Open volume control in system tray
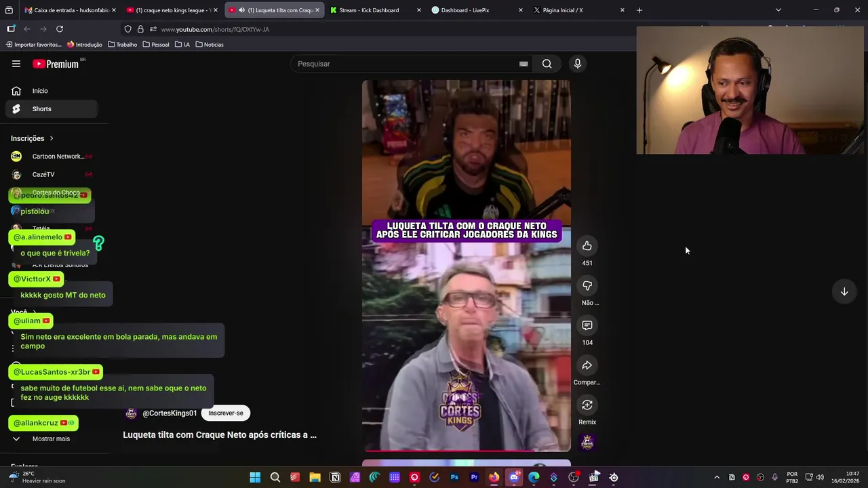868x488 pixels. [820, 478]
